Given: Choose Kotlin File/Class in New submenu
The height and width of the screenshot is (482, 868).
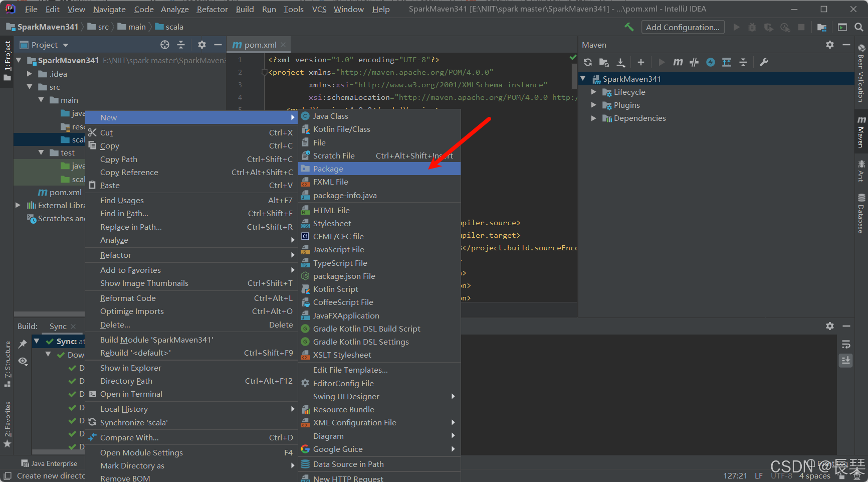Looking at the screenshot, I should click(x=379, y=129).
